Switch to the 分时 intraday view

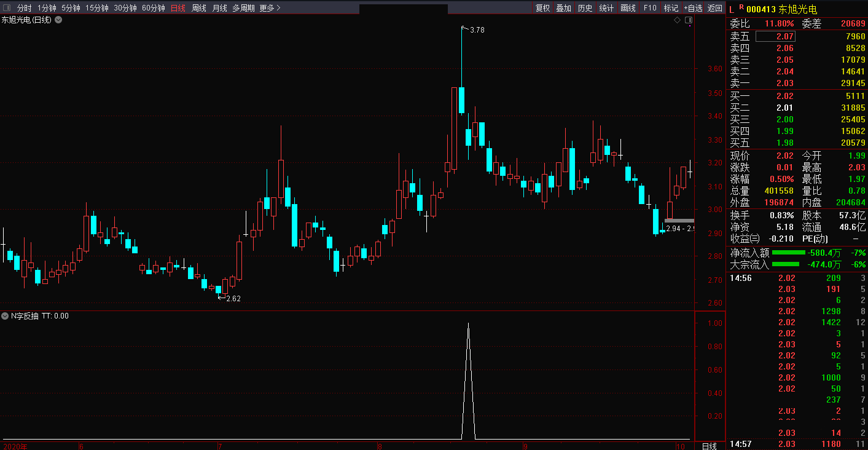pyautogui.click(x=24, y=8)
